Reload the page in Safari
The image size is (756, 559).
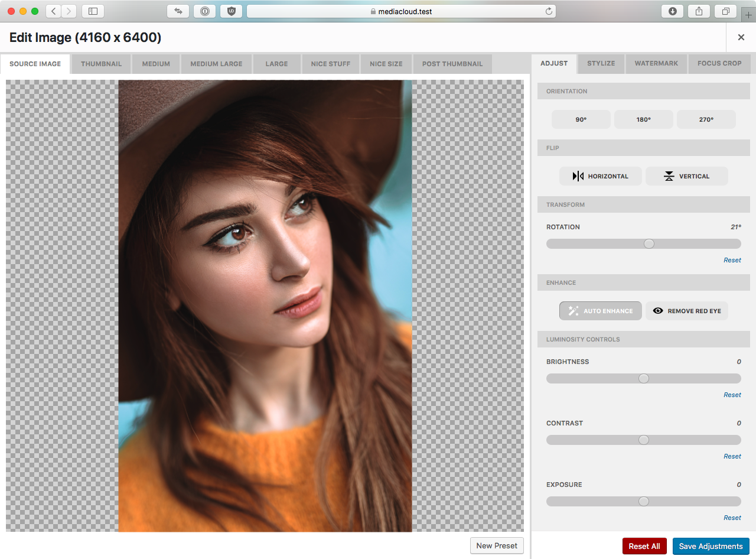[x=549, y=11]
